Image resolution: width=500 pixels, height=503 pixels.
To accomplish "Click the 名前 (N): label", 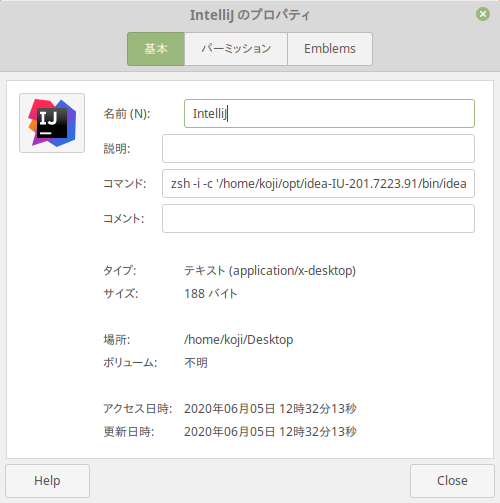I will pyautogui.click(x=127, y=114).
